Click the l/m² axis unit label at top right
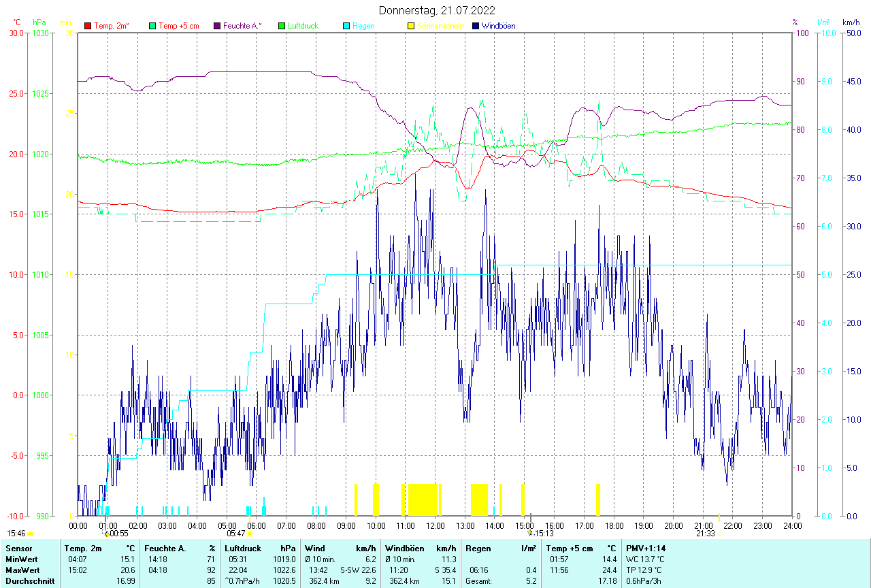The image size is (871, 588). (823, 22)
